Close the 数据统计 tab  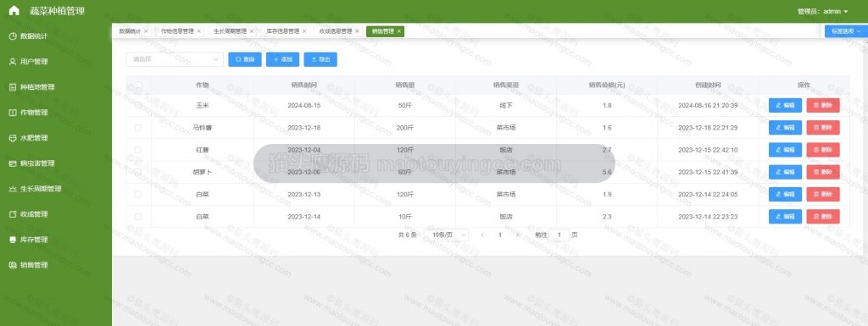coord(146,31)
